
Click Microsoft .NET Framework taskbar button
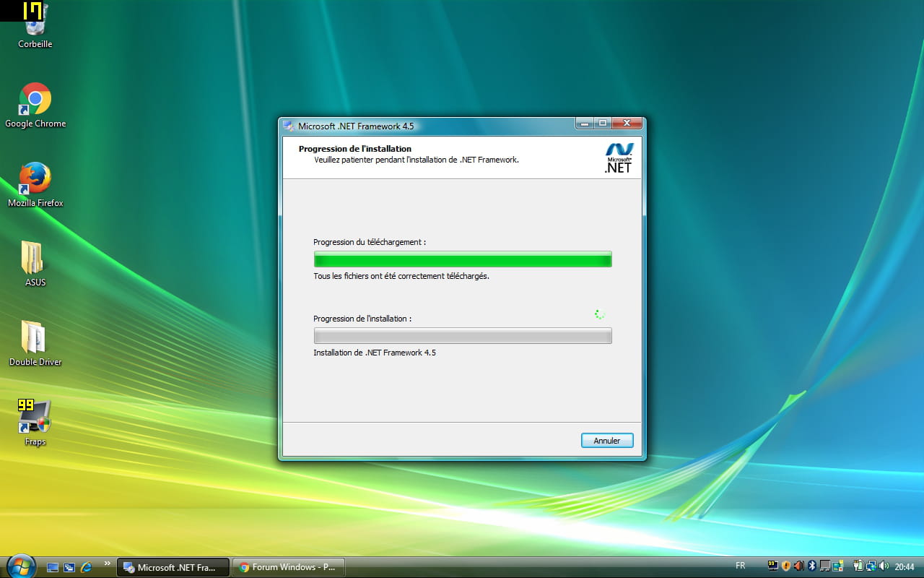tap(173, 567)
